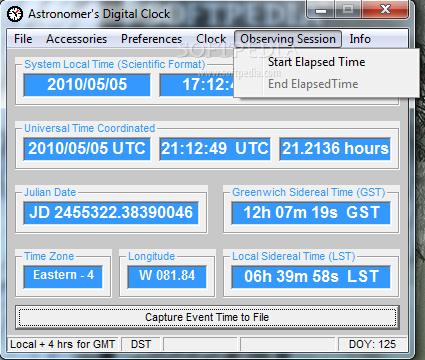This screenshot has width=425, height=360.
Task: Click the 2010/05/05 UTC date field
Action: (x=87, y=149)
